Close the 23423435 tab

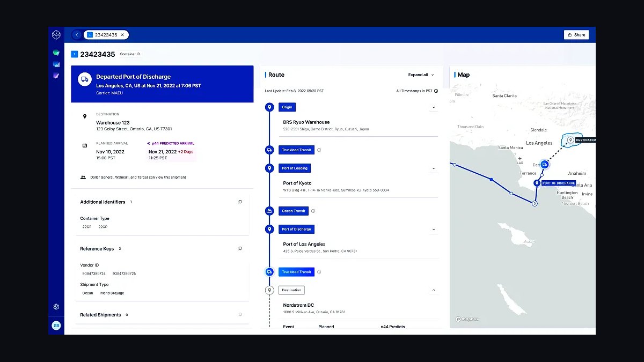(x=122, y=35)
